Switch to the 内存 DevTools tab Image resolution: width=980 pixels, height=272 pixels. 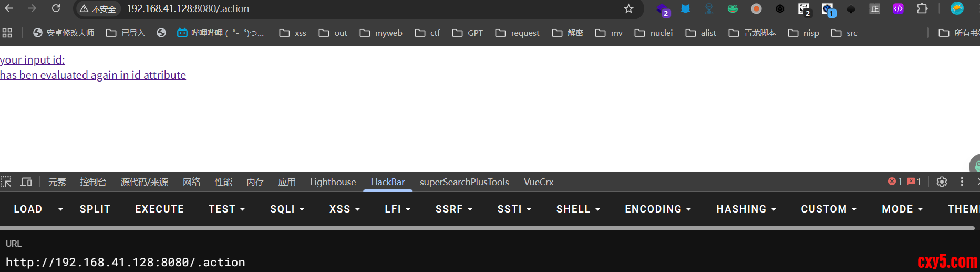click(x=255, y=182)
